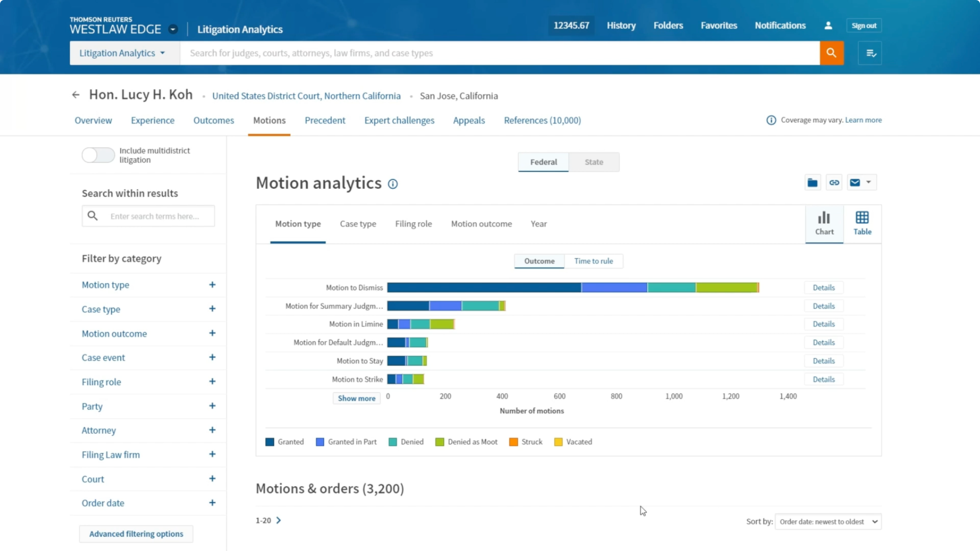Open the Expert challenges tab
Screen dimensions: 980x551
click(x=399, y=120)
